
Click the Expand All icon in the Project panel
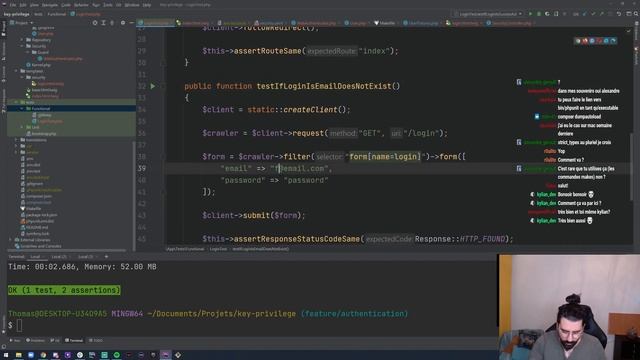pyautogui.click(x=103, y=23)
